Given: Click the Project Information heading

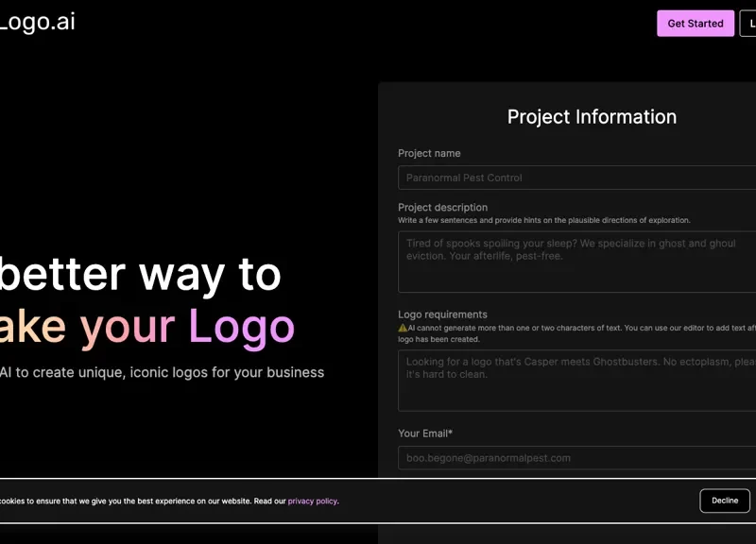Looking at the screenshot, I should pyautogui.click(x=592, y=116).
